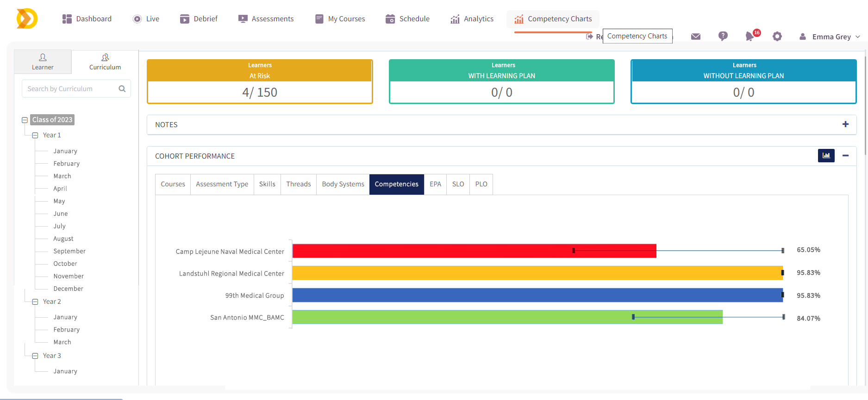Expand the Notes section plus
The height and width of the screenshot is (400, 868).
click(x=845, y=124)
